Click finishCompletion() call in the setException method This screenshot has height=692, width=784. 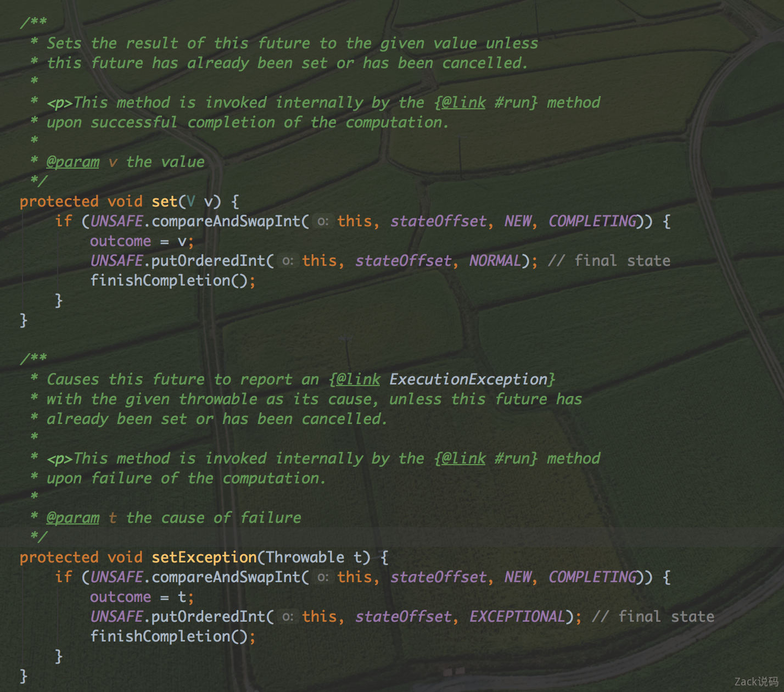coord(169,637)
